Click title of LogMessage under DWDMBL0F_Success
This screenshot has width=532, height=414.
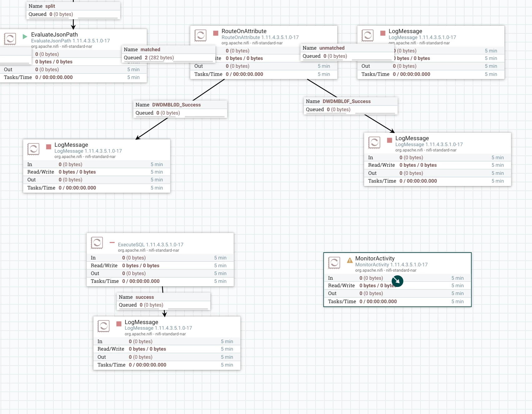click(412, 138)
